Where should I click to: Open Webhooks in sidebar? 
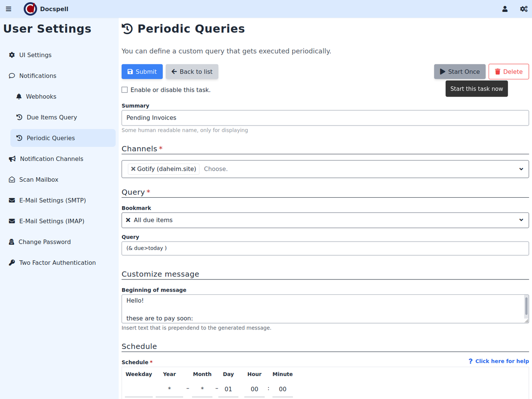click(x=41, y=97)
